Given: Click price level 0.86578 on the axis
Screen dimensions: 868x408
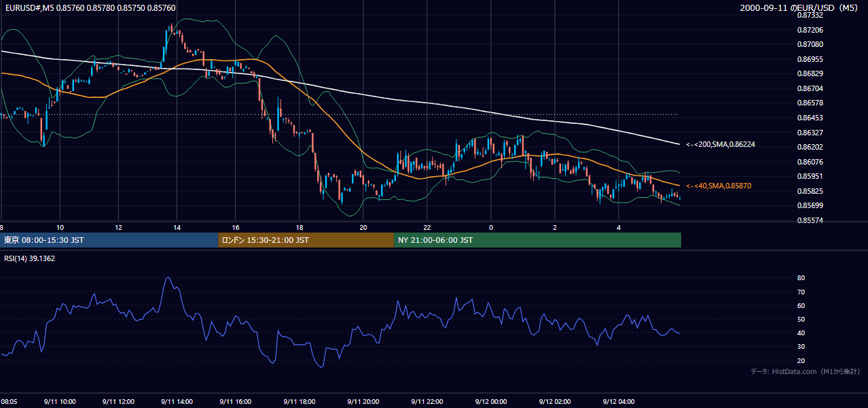Looking at the screenshot, I should coord(810,103).
